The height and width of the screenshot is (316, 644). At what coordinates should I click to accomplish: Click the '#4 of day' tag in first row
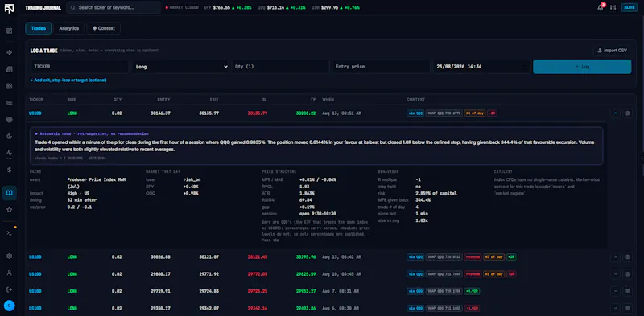[x=474, y=113]
